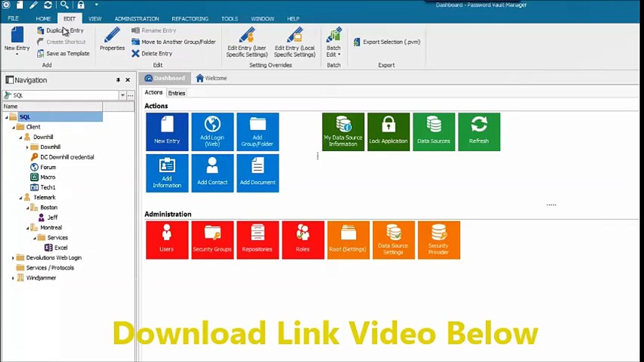Click the padlock icon in quick access toolbar
The height and width of the screenshot is (362, 644).
coord(80,5)
